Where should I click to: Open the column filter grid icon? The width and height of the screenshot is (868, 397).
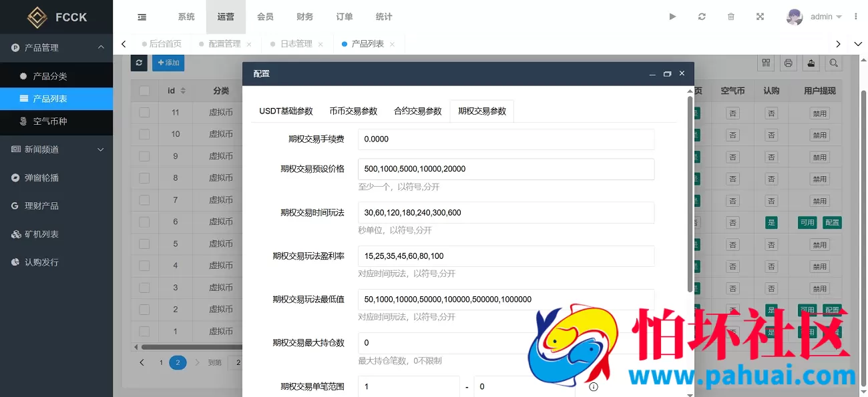click(x=767, y=63)
